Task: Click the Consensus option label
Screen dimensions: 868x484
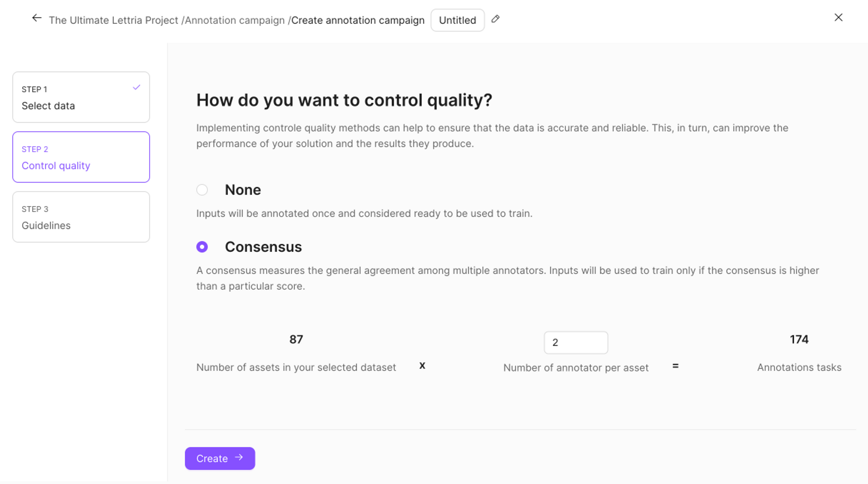Action: point(263,247)
